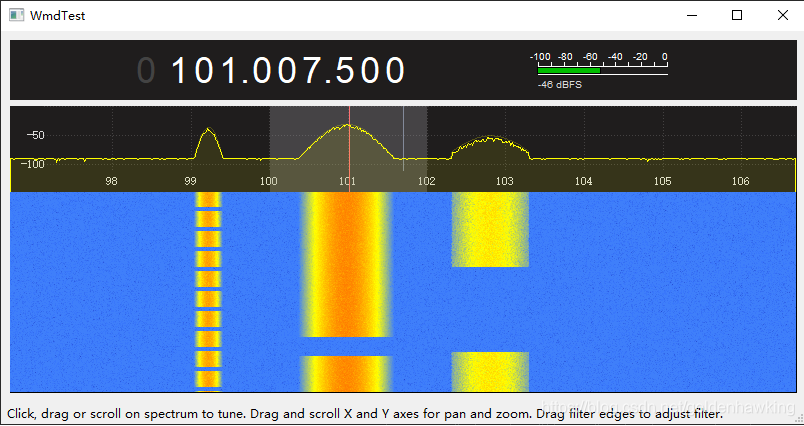Click the 99 label on frequency axis
Image resolution: width=804 pixels, height=426 pixels.
click(x=190, y=181)
